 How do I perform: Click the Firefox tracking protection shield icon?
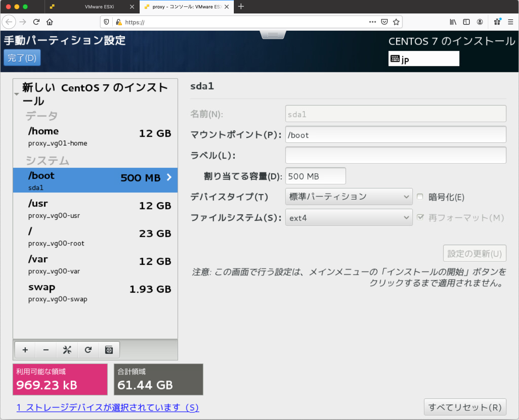(107, 22)
